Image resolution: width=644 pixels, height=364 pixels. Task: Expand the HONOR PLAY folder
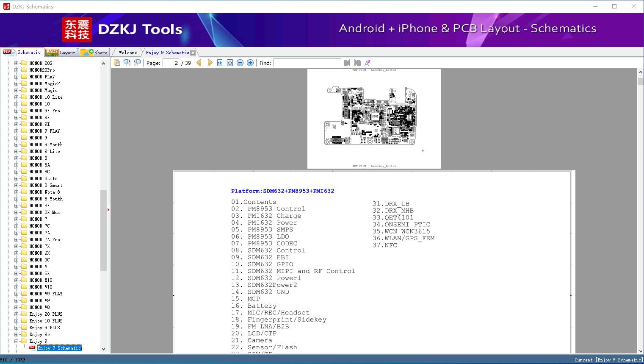pos(17,77)
